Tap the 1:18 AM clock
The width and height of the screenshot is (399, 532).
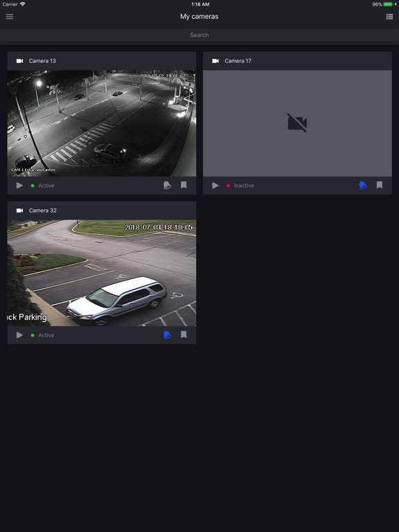coord(200,4)
